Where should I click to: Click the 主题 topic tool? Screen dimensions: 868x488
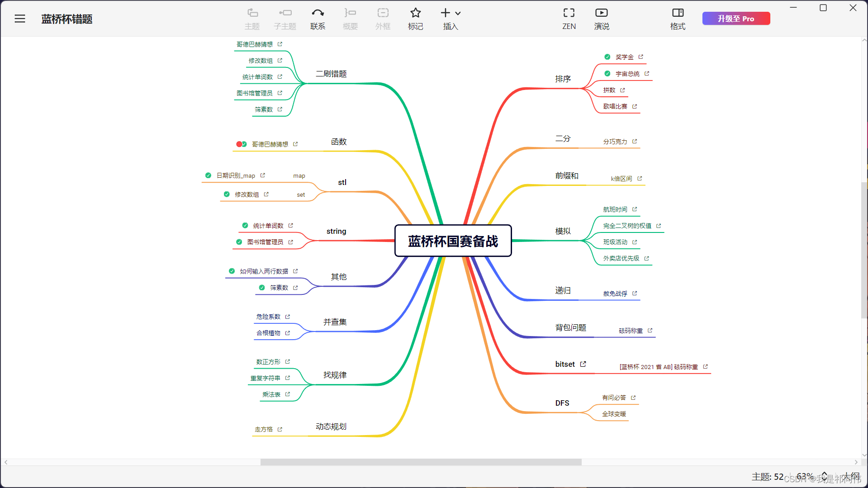click(252, 19)
